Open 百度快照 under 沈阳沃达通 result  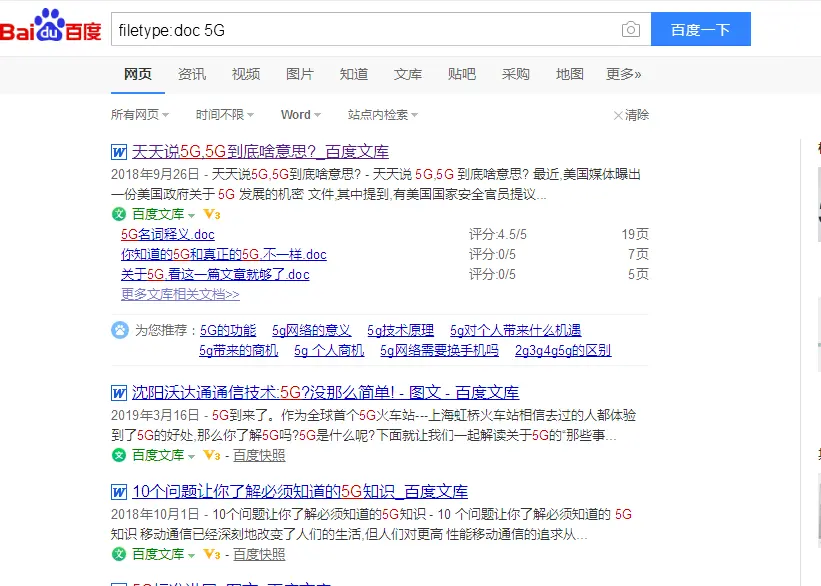tap(259, 455)
